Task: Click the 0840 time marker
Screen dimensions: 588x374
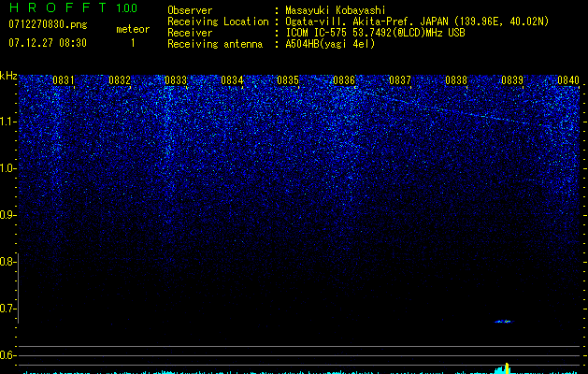Action: pyautogui.click(x=568, y=80)
